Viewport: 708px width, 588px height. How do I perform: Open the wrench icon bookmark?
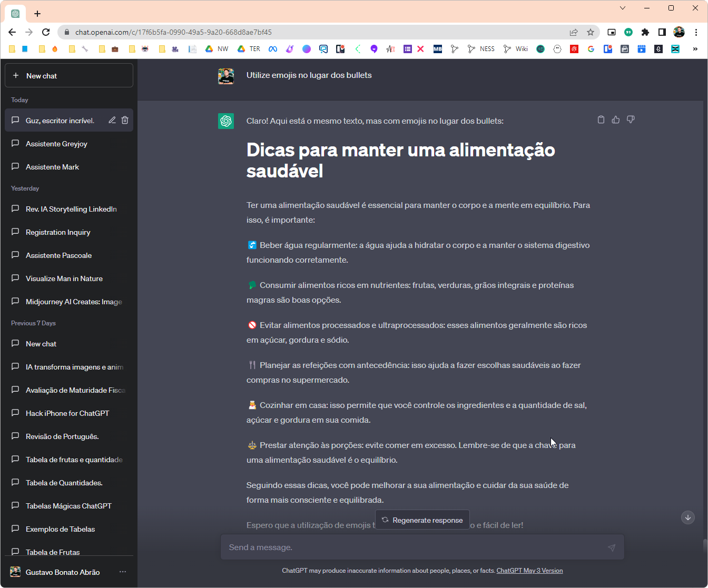point(85,49)
